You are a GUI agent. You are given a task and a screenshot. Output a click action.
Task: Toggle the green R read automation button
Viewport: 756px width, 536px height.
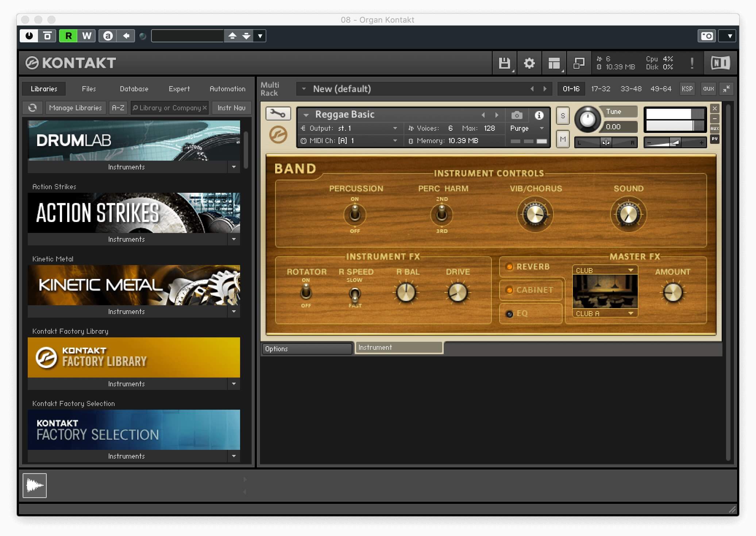[x=69, y=36]
